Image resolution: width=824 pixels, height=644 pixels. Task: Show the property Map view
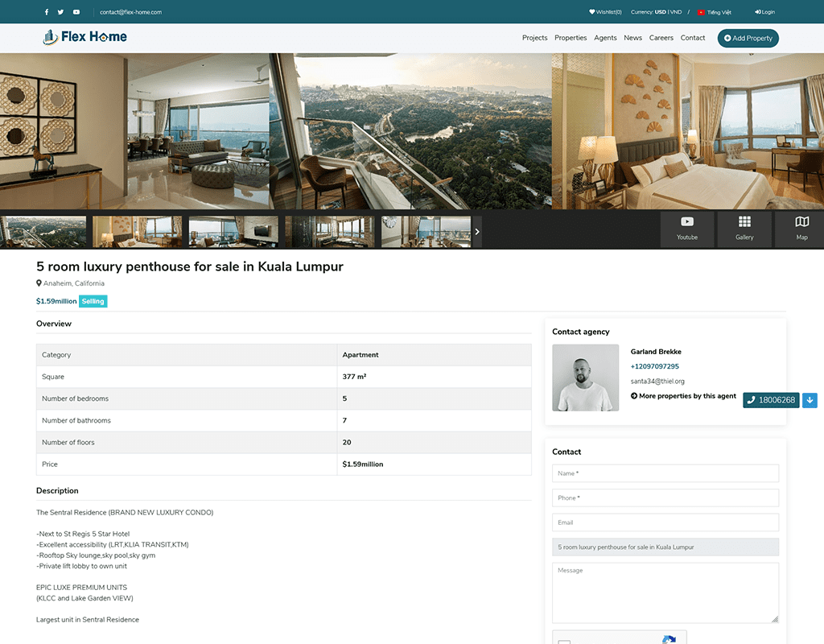click(x=801, y=229)
